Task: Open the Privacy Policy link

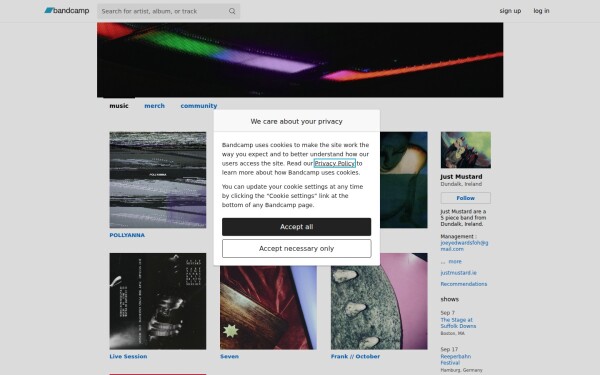Action: pos(335,163)
